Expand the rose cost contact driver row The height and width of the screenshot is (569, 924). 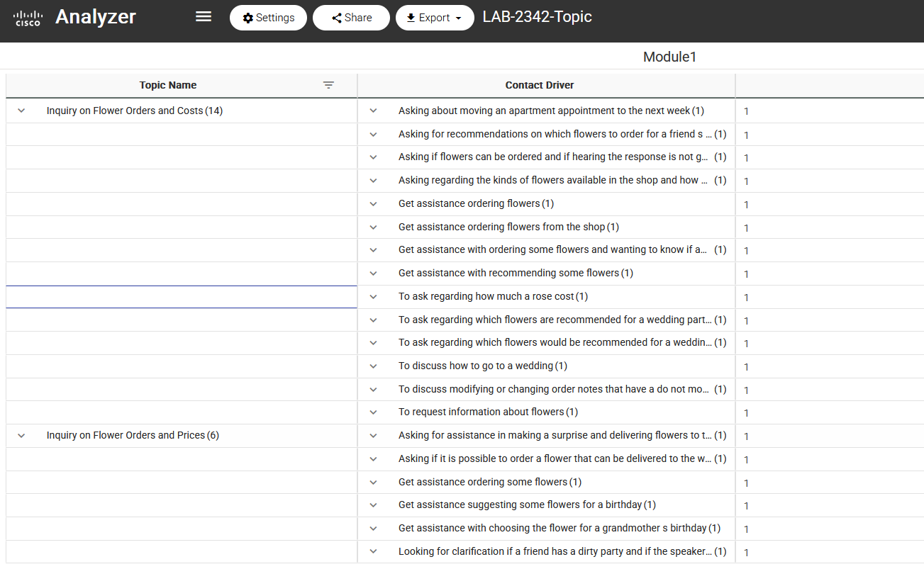(374, 296)
